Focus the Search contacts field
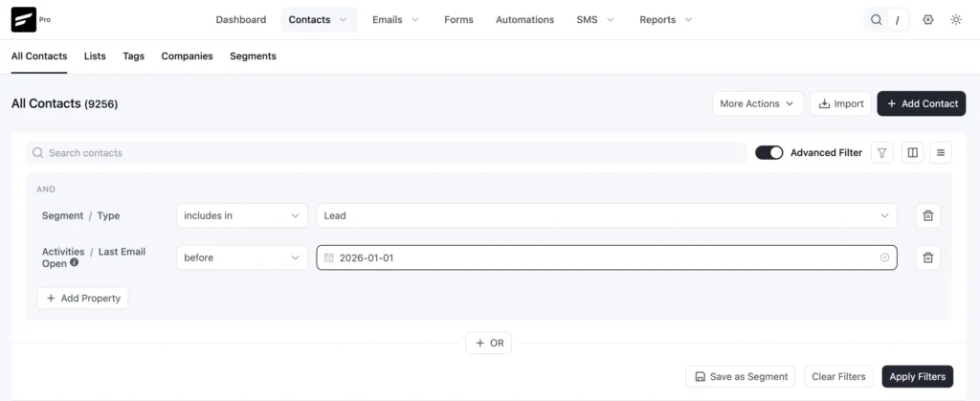 pos(387,153)
